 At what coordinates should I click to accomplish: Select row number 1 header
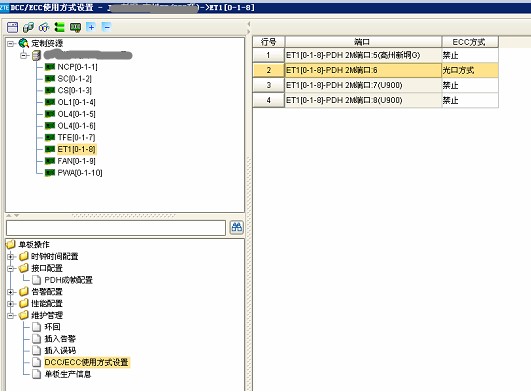point(269,55)
